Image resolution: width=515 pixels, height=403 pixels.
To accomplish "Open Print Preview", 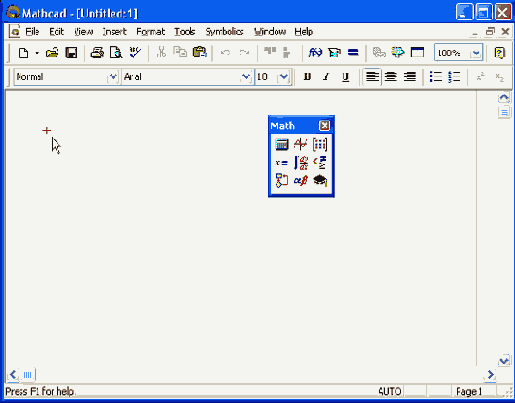I will click(116, 53).
